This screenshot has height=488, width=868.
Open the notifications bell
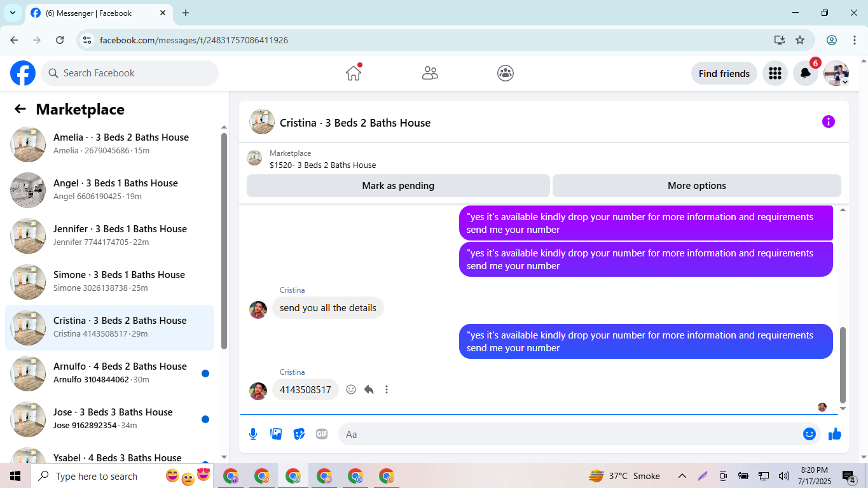click(805, 73)
